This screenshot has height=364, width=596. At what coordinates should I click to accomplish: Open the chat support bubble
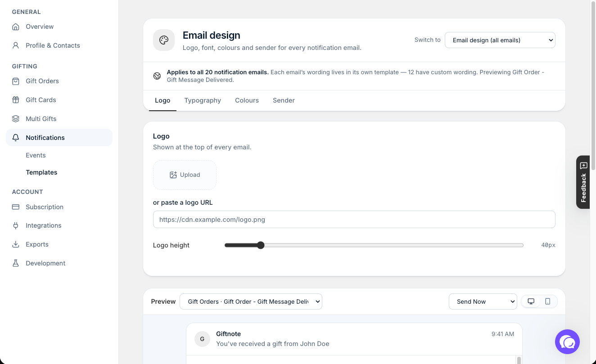click(567, 342)
